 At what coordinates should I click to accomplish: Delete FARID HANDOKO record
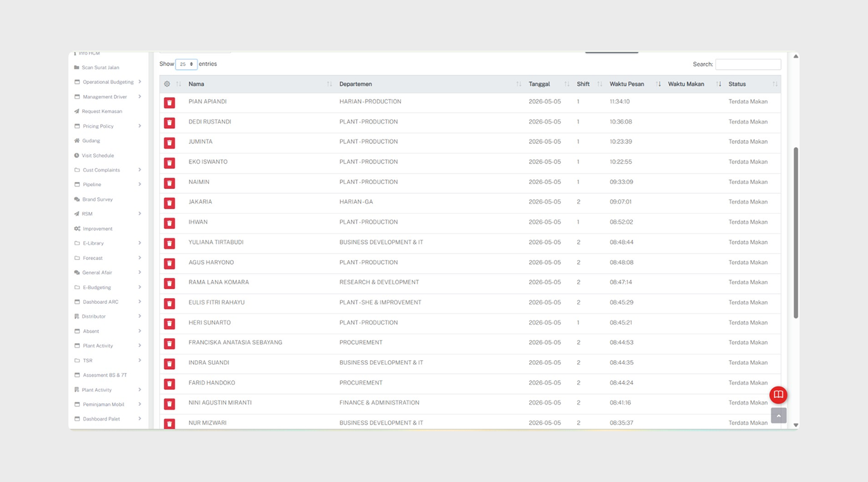[169, 384]
